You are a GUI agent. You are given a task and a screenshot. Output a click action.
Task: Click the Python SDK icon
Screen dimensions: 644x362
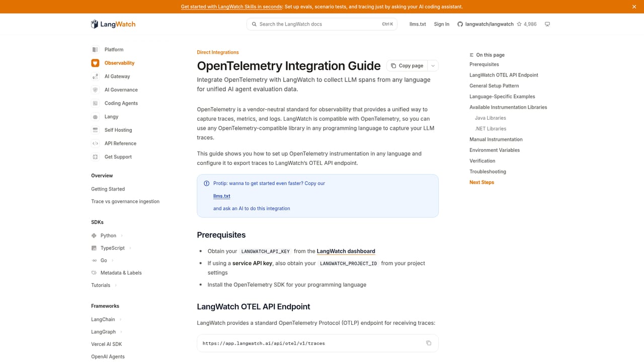[94, 235]
